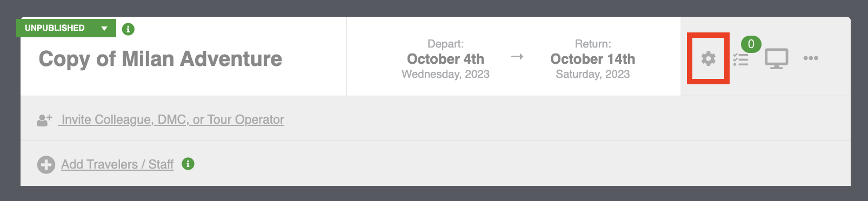Click the info icon next to Add Travelers
The width and height of the screenshot is (868, 201).
point(188,164)
